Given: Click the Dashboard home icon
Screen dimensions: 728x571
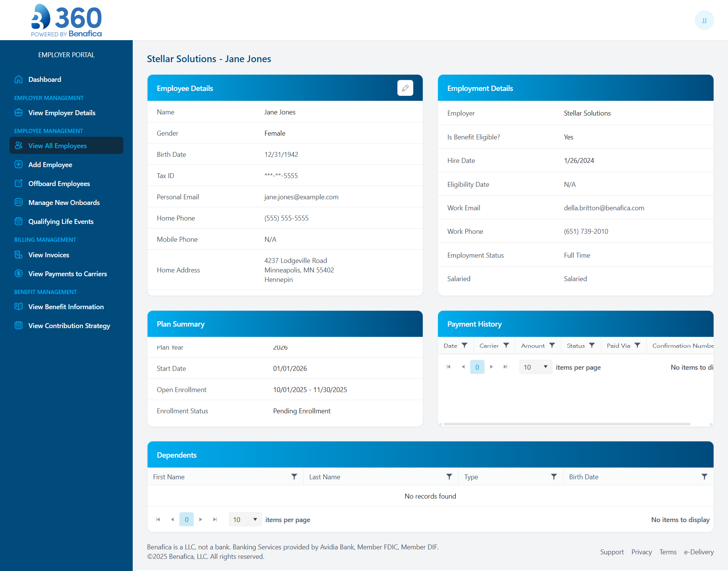Looking at the screenshot, I should tap(19, 79).
